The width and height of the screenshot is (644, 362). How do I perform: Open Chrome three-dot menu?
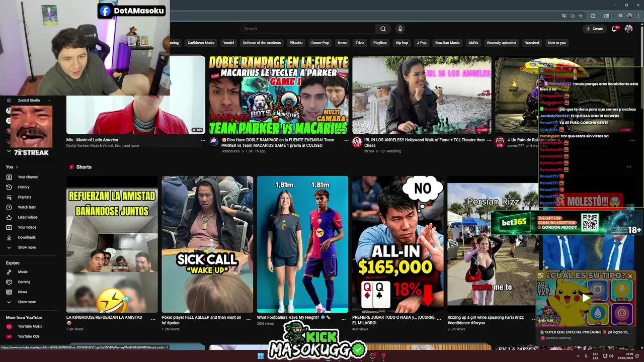637,16
